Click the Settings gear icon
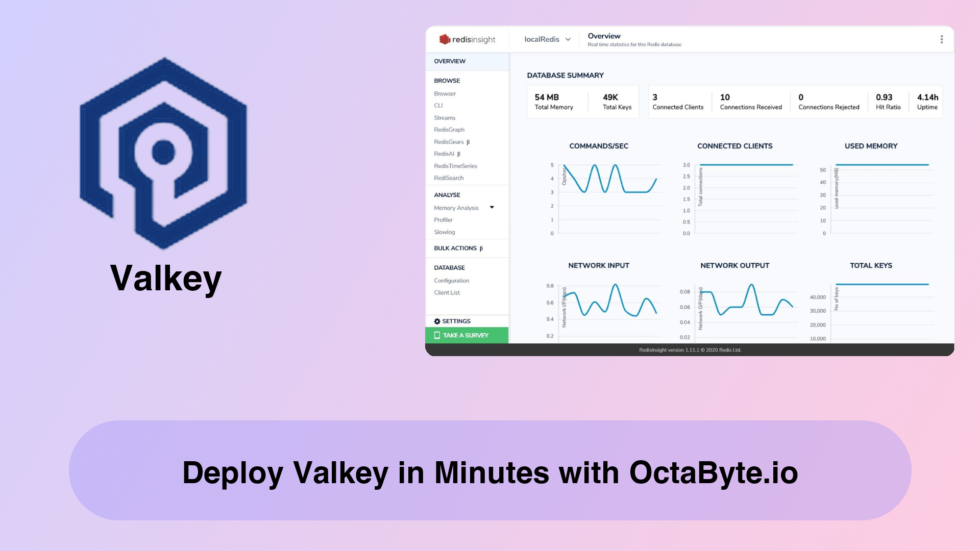This screenshot has width=980, height=551. [437, 321]
